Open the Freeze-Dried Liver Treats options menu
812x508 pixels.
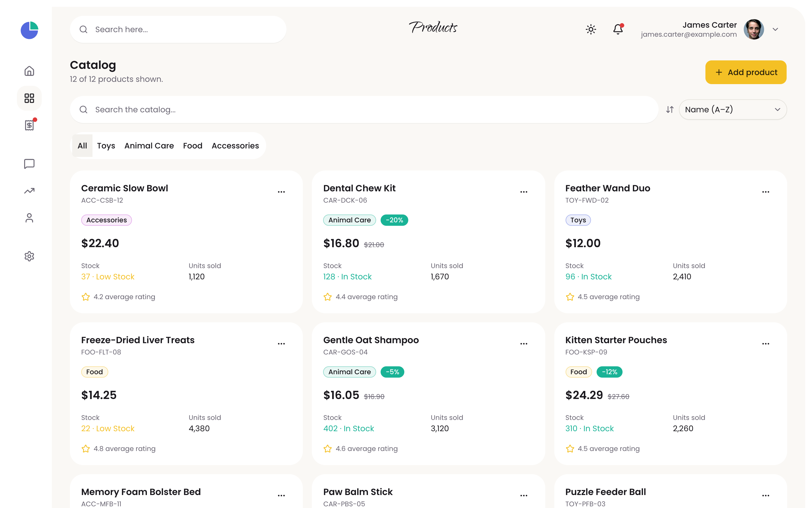click(x=281, y=344)
